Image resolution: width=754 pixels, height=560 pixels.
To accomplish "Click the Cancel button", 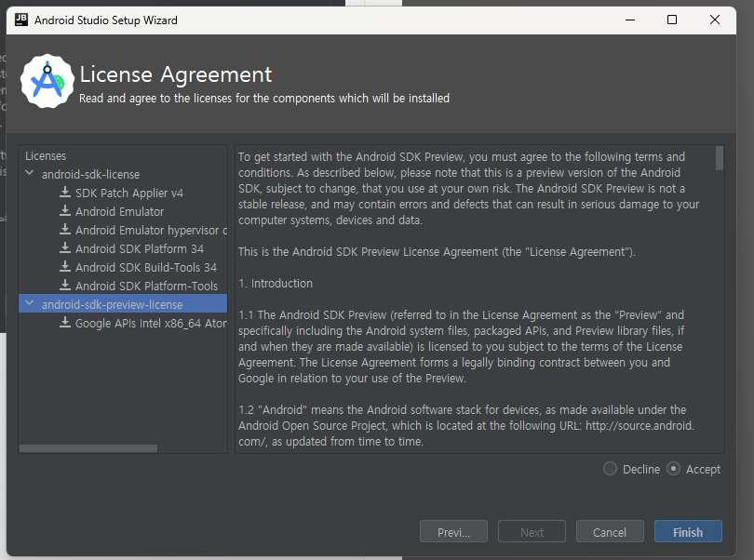I will click(x=610, y=532).
